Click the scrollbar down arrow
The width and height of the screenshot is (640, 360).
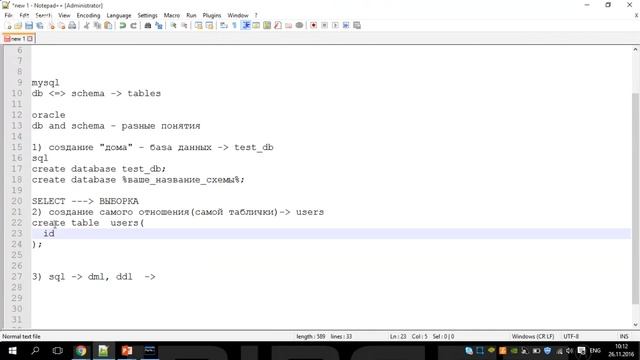click(636, 325)
